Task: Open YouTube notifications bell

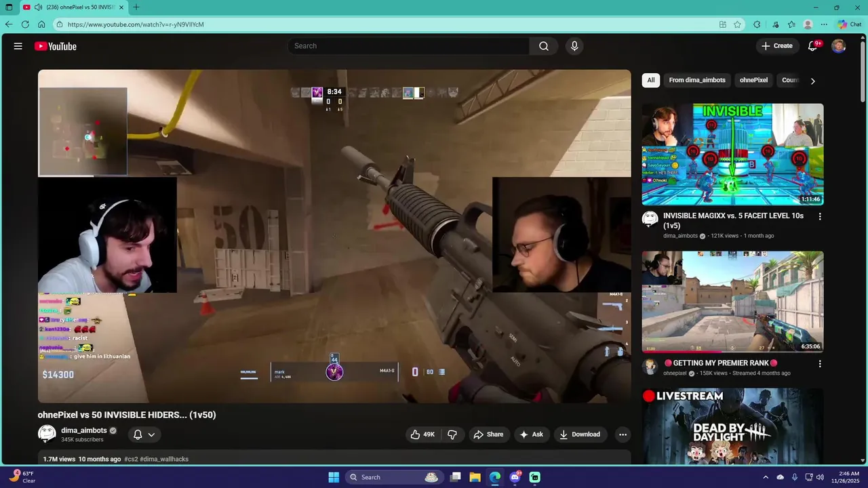Action: pyautogui.click(x=812, y=46)
